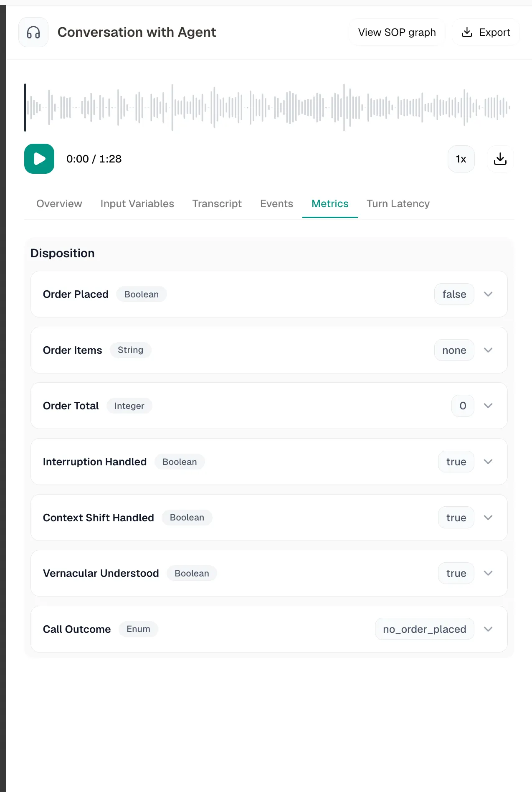Expand the Order Total row chevron
532x792 pixels.
[x=488, y=406]
